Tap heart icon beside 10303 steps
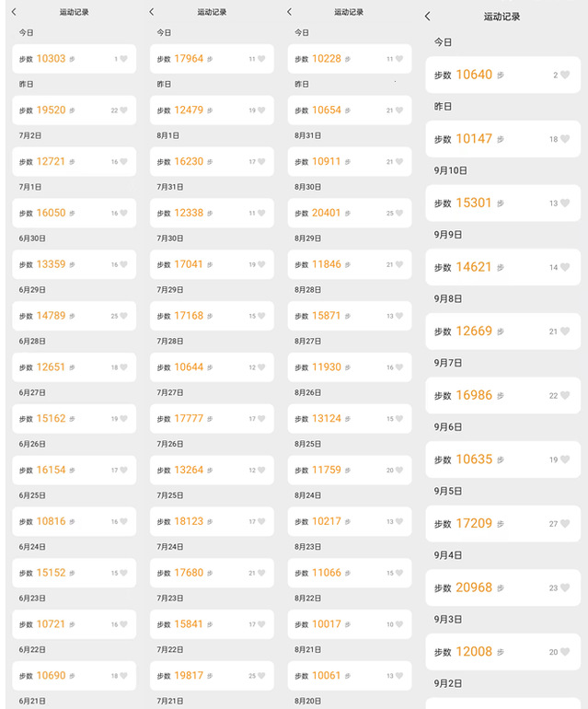The height and width of the screenshot is (709, 588). pos(124,59)
